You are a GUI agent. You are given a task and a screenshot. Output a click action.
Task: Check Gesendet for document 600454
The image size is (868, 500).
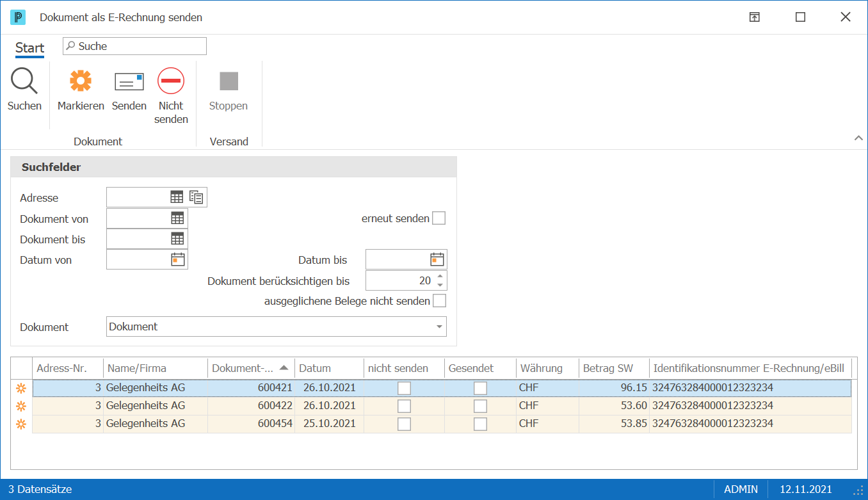coord(480,424)
